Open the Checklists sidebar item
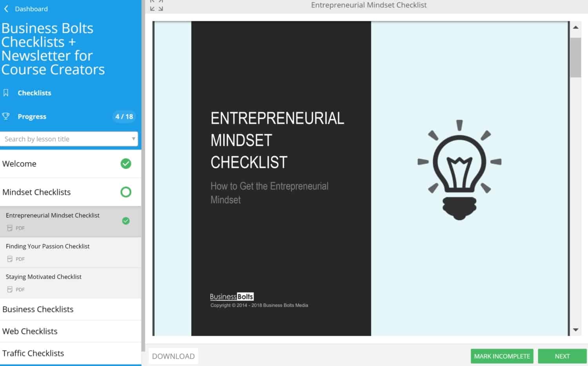The width and height of the screenshot is (588, 366). tap(34, 93)
